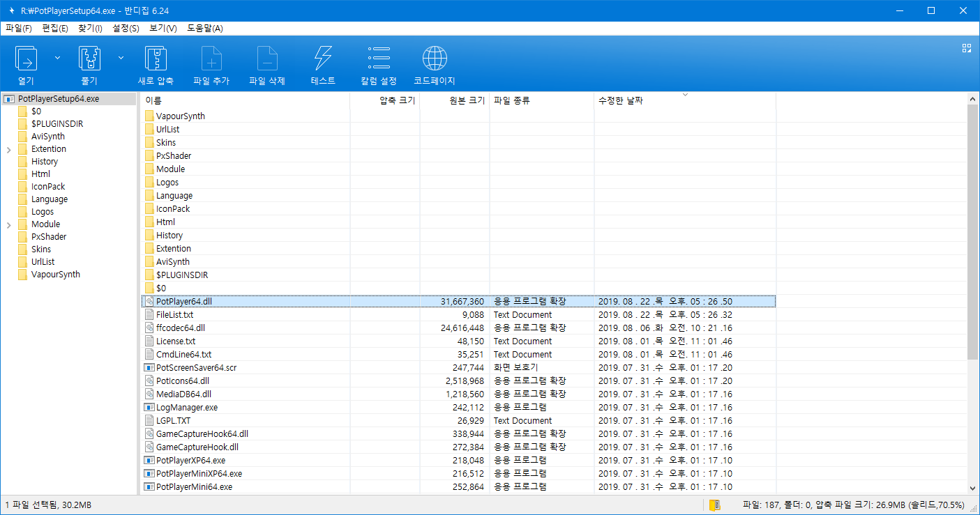Select Html folder in left tree
The height and width of the screenshot is (515, 980).
click(40, 174)
